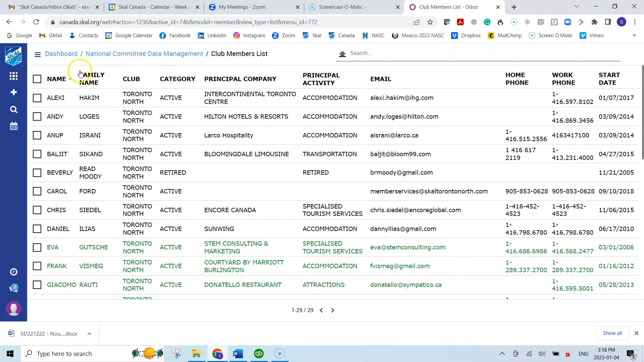644x362 pixels.
Task: Select all rows with the header checkbox
Action: point(37,79)
